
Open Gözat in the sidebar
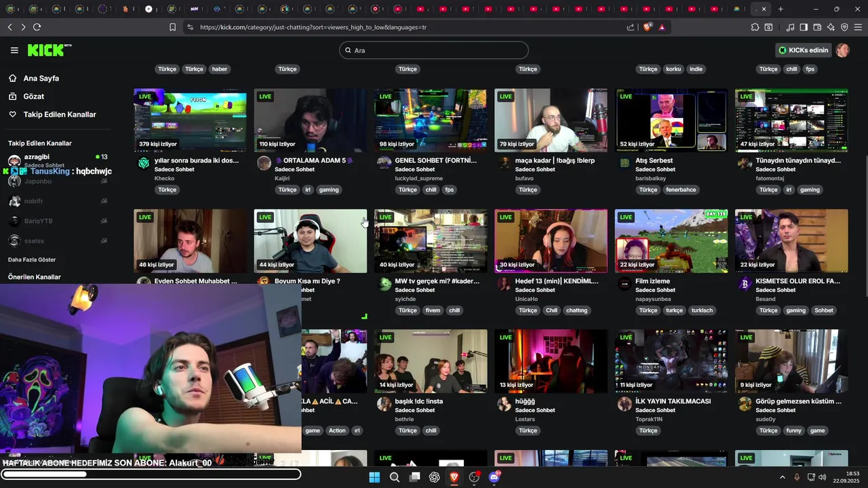(33, 96)
